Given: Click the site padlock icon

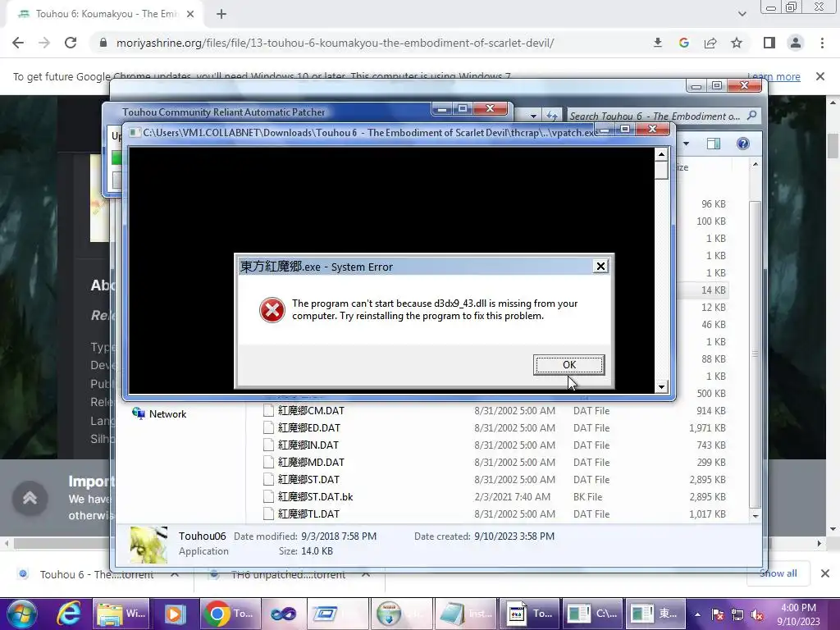Looking at the screenshot, I should click(103, 43).
